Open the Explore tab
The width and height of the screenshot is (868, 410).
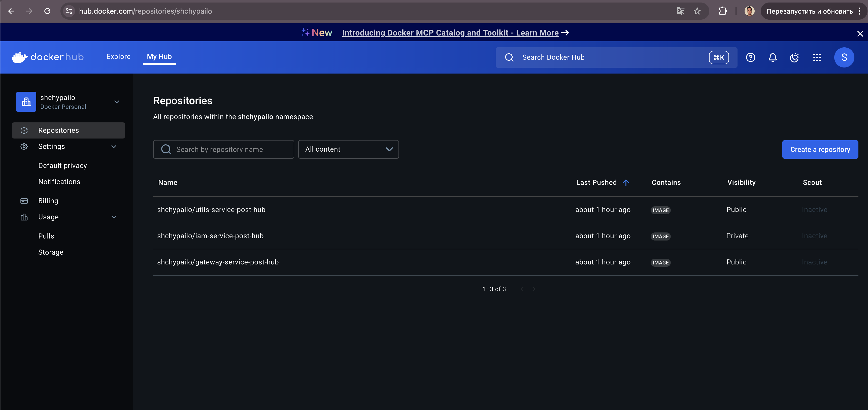pos(118,57)
